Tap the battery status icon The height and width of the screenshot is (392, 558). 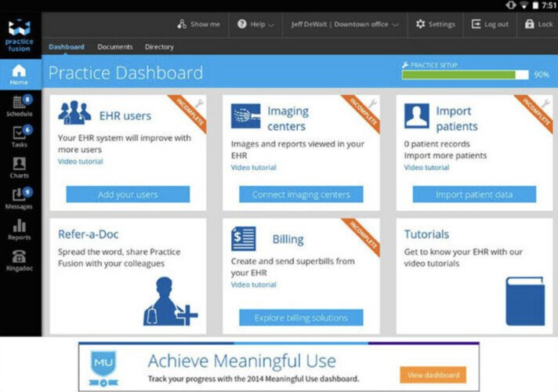tap(535, 5)
